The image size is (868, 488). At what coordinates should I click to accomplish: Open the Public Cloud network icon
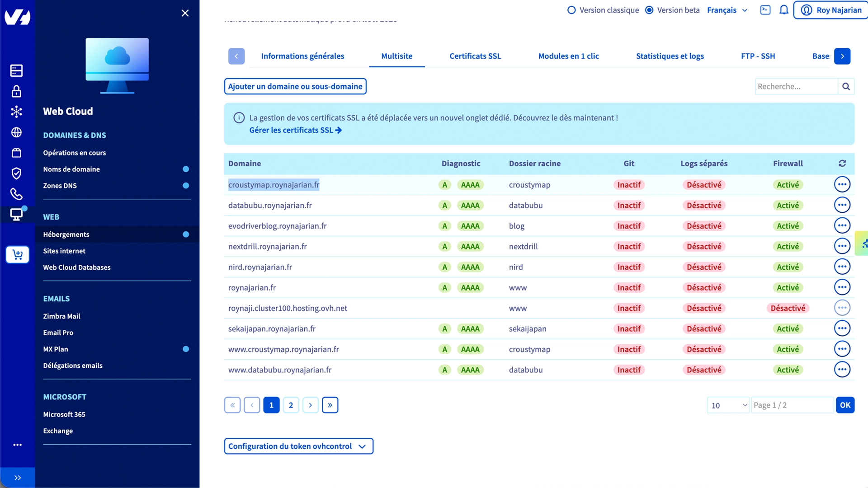coord(17,112)
